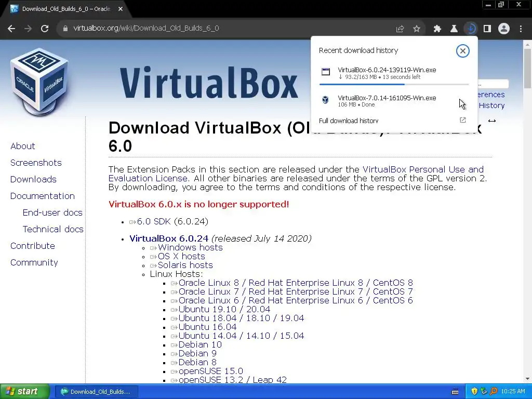
Task: Click the magnifier tray icon
Action: coord(494,392)
